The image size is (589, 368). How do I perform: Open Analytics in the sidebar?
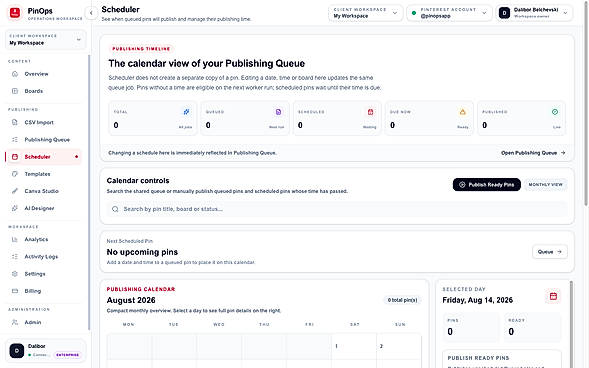point(43,239)
